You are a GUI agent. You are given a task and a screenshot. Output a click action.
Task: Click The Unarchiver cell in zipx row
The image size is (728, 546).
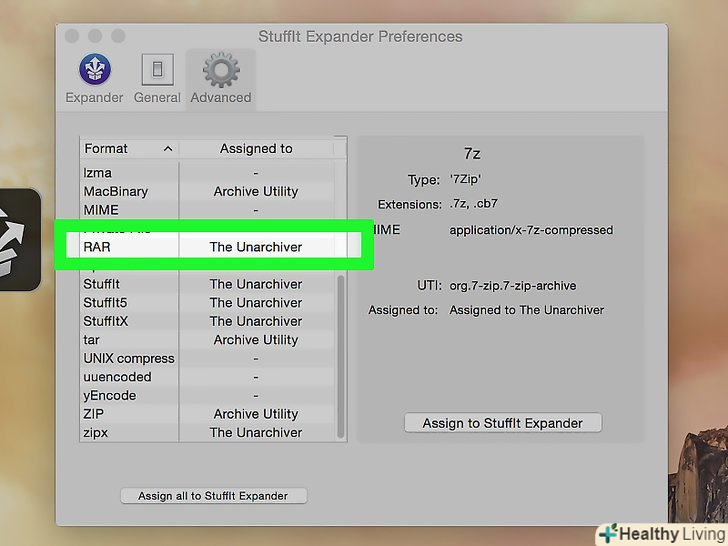[x=256, y=433]
